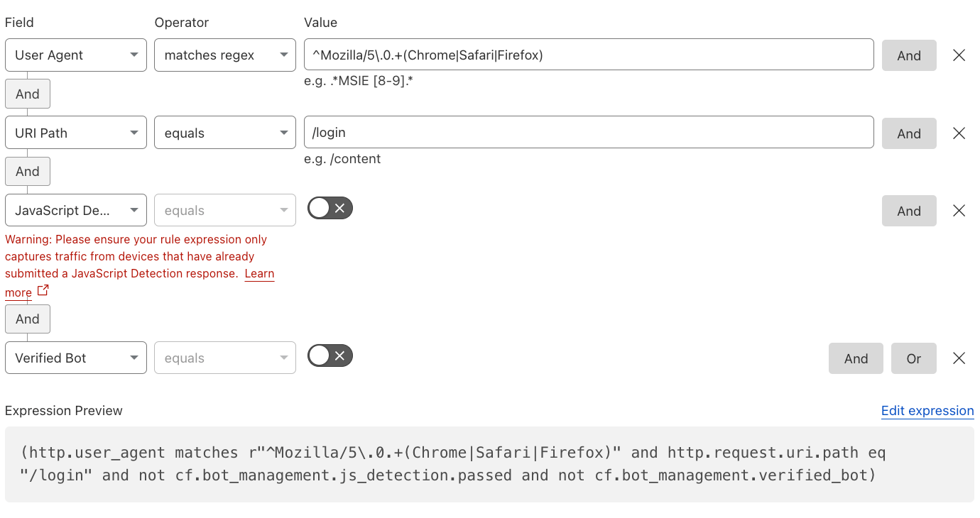Click the Expression Preview heading
Screen dimensions: 980x518
tap(64, 411)
